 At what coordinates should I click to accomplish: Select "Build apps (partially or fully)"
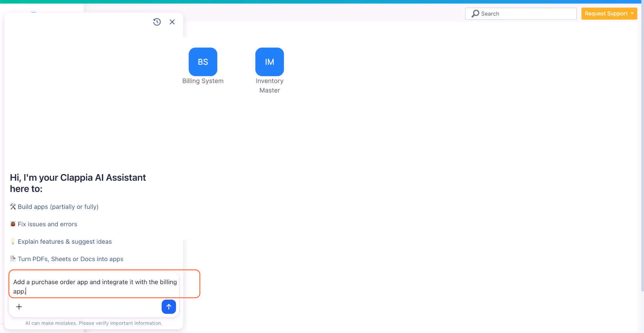point(58,206)
